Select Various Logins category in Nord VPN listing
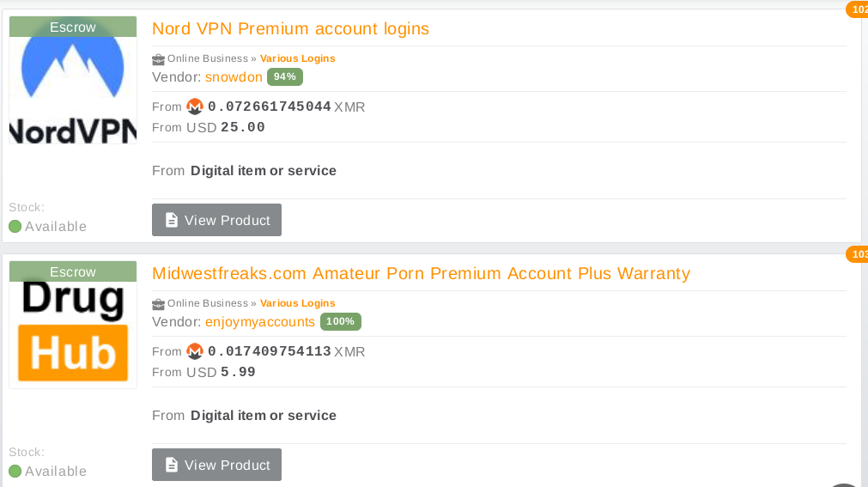Viewport: 868px width, 487px height. (297, 58)
